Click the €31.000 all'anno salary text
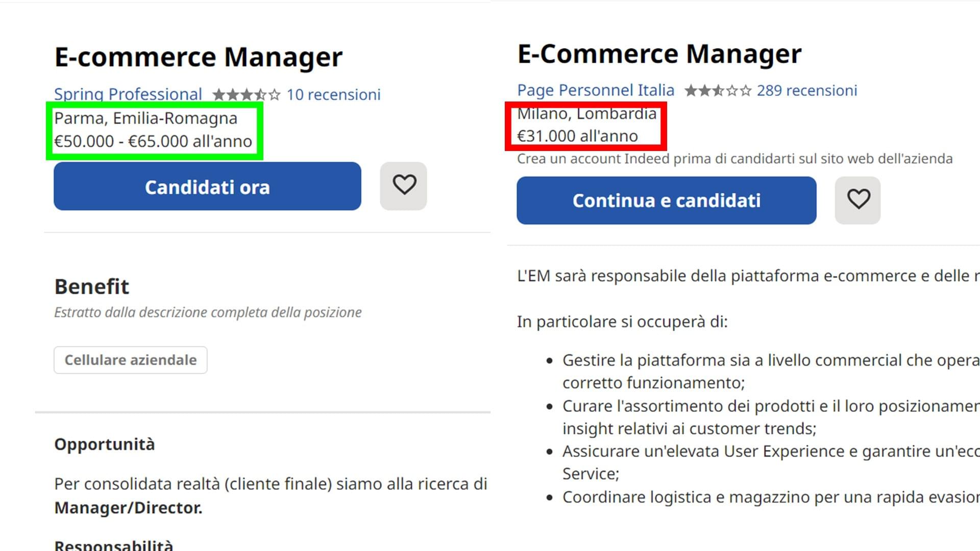The image size is (980, 551). [577, 136]
